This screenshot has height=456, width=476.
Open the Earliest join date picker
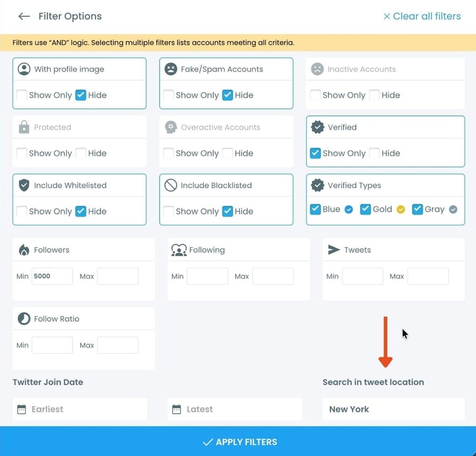[79, 409]
